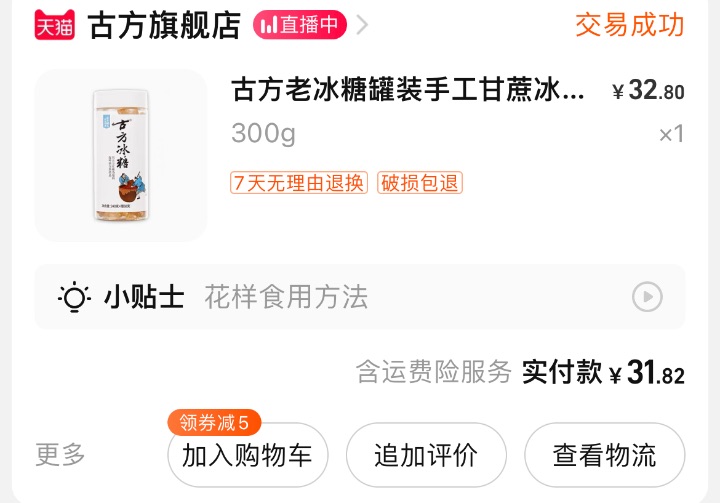Screen dimensions: 720x503
Task: Open the 直播中 live broadcast badge
Action: click(x=300, y=25)
